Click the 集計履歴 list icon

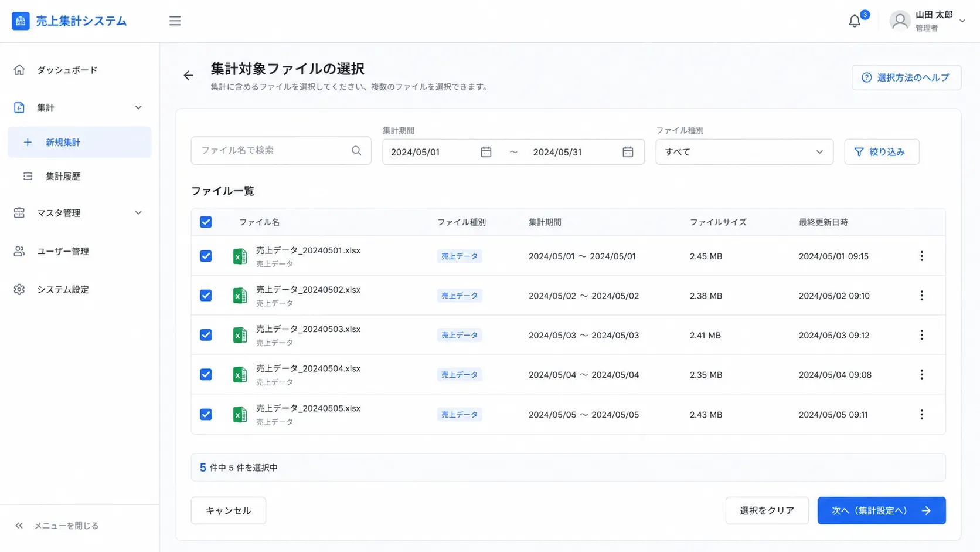(28, 177)
